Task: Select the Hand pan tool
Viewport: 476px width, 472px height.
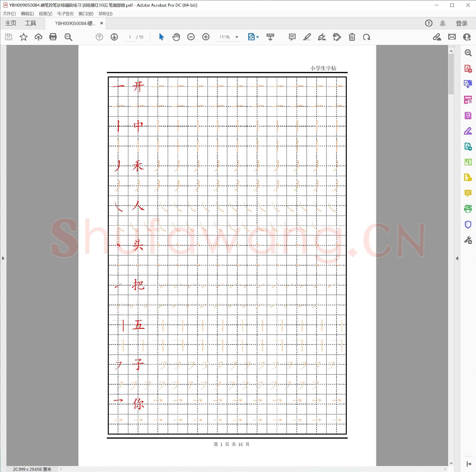Action: coord(176,37)
